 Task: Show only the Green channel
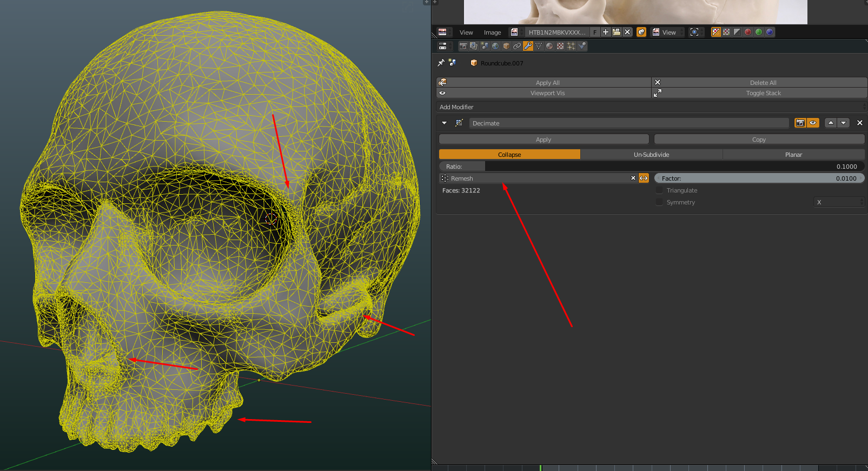coord(759,32)
